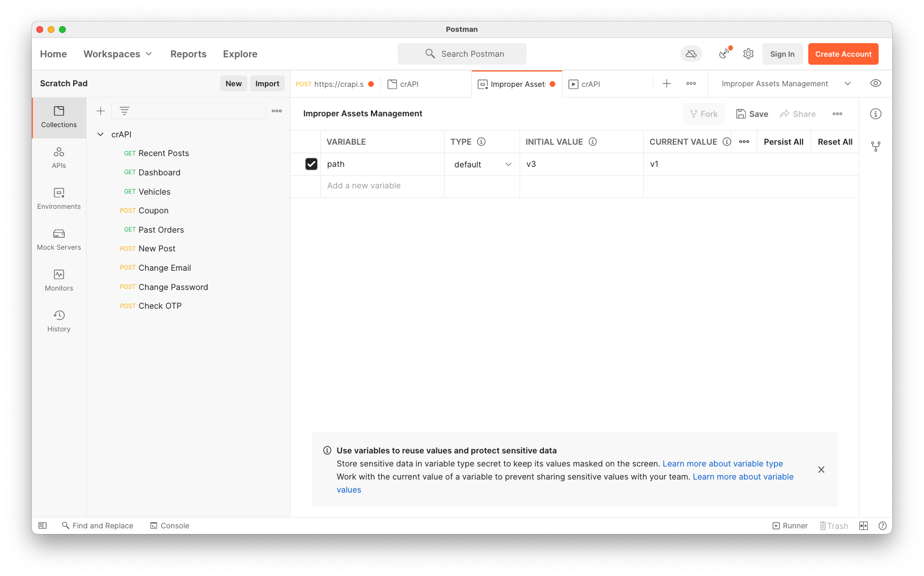This screenshot has height=576, width=924.
Task: Click the collections filter icon
Action: (124, 111)
